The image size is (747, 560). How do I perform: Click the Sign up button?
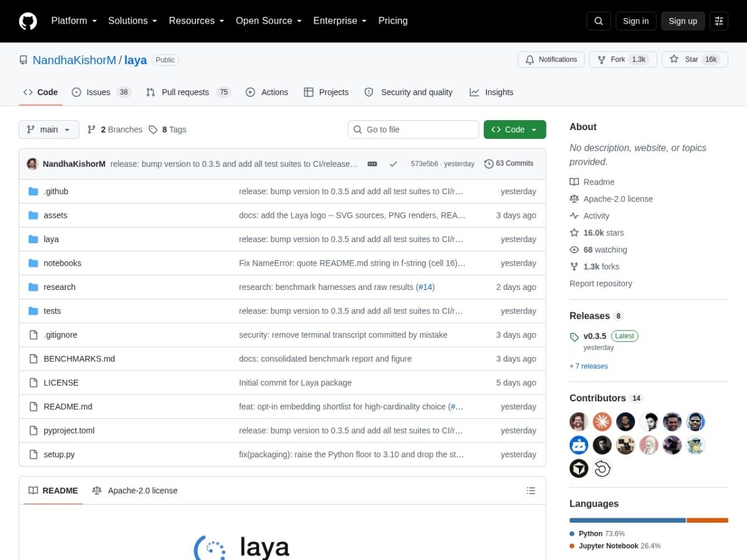(683, 21)
